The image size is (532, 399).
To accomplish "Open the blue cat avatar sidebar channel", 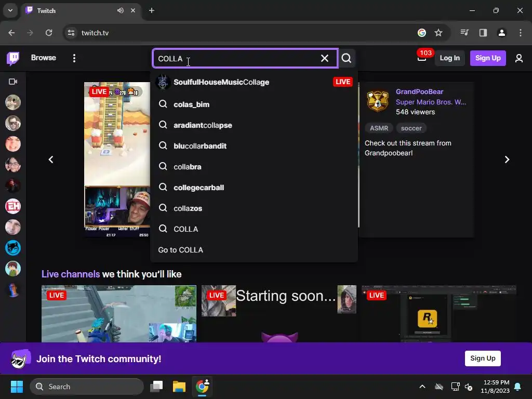I will click(13, 248).
